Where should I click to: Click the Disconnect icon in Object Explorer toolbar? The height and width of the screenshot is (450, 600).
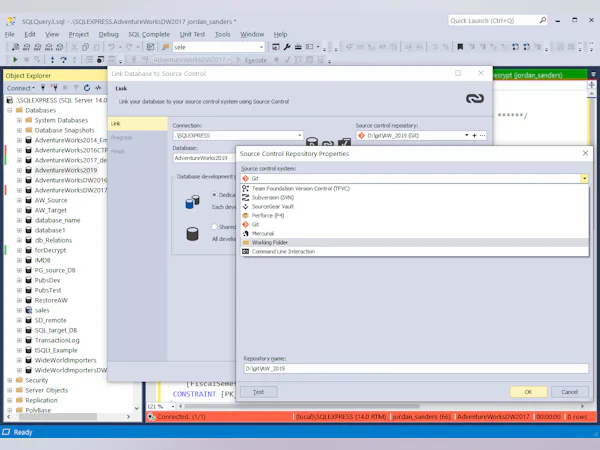54,88
